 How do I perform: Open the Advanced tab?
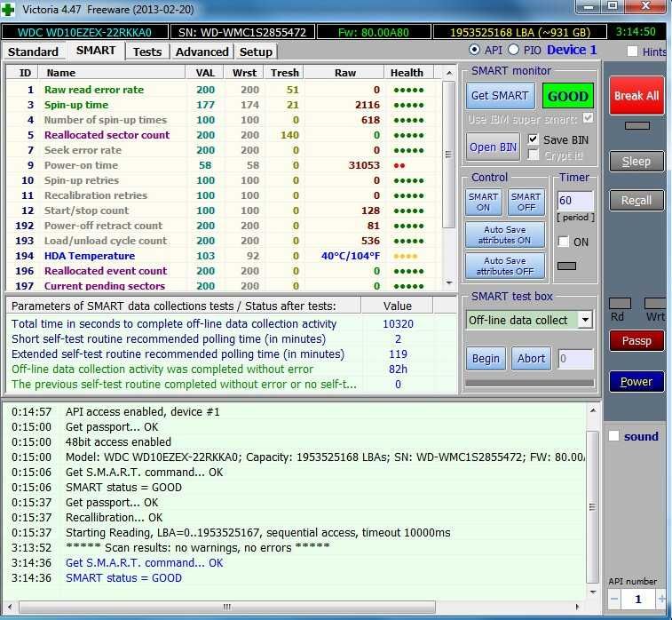pos(202,52)
